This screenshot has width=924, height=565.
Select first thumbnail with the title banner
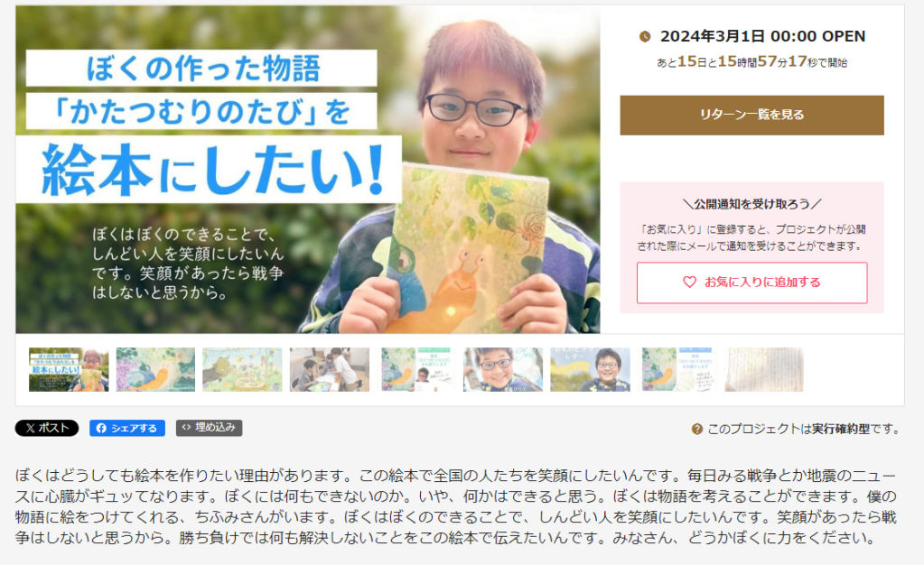[69, 369]
